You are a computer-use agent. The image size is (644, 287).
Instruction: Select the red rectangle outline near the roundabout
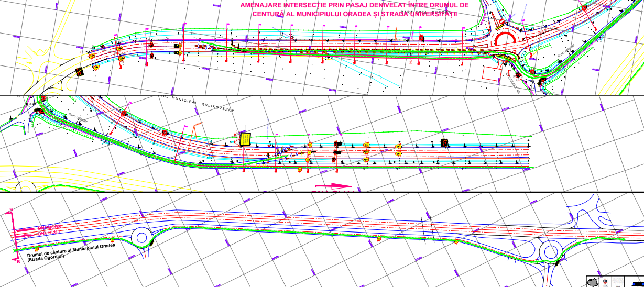point(493,74)
